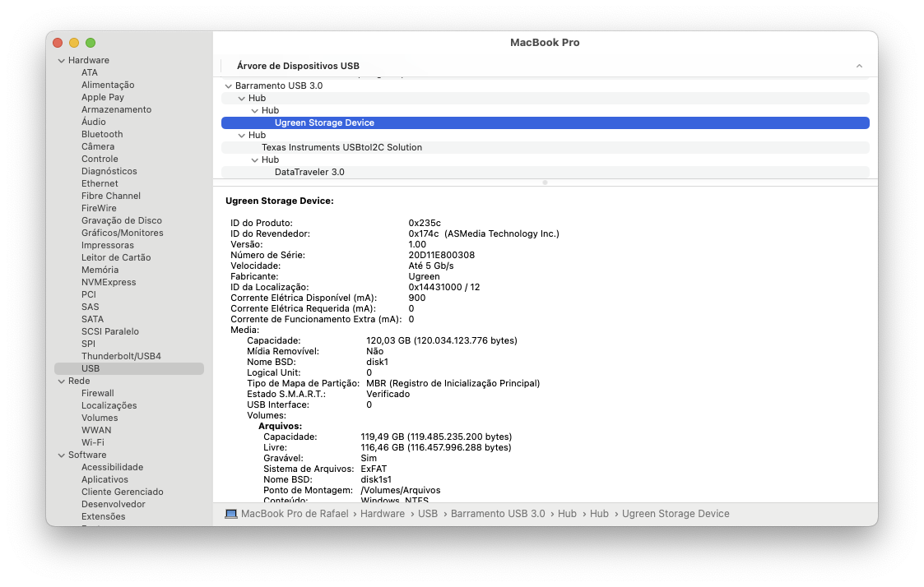
Task: Select Localizações in the sidebar
Action: [109, 406]
